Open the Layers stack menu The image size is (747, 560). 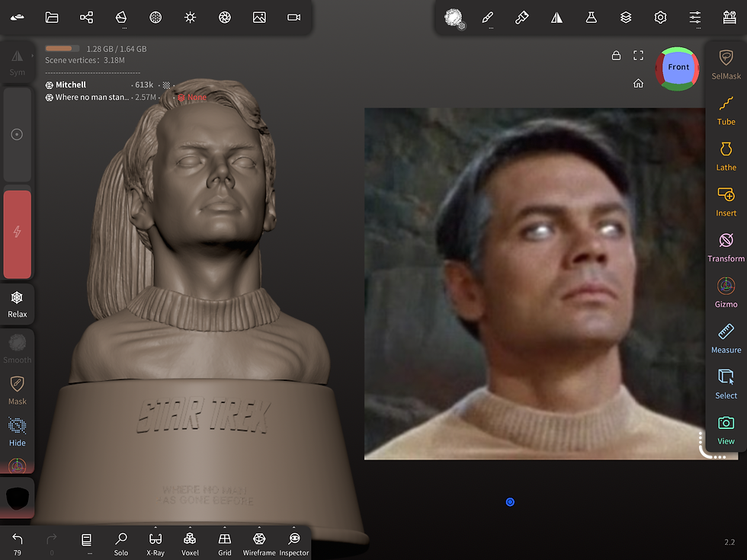tap(626, 18)
